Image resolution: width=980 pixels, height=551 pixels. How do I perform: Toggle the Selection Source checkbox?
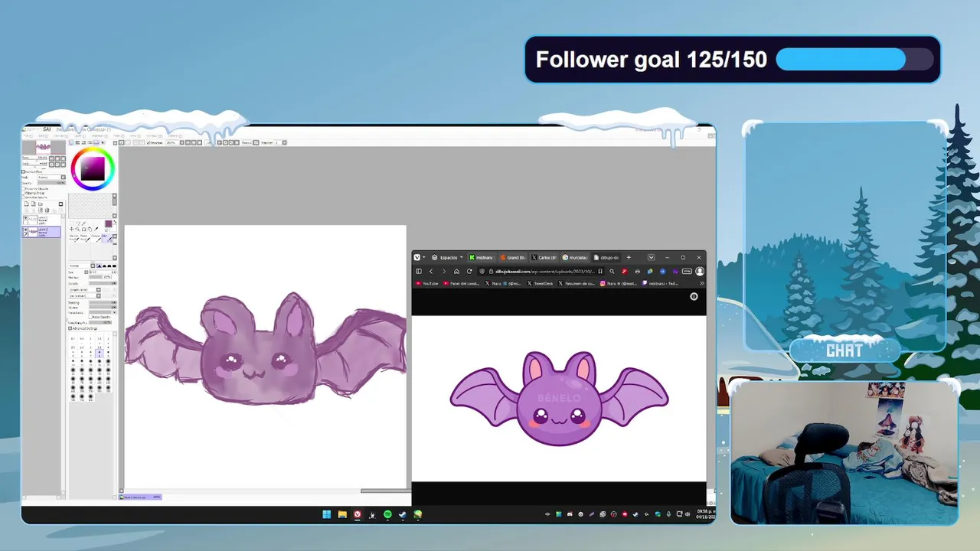coord(24,197)
